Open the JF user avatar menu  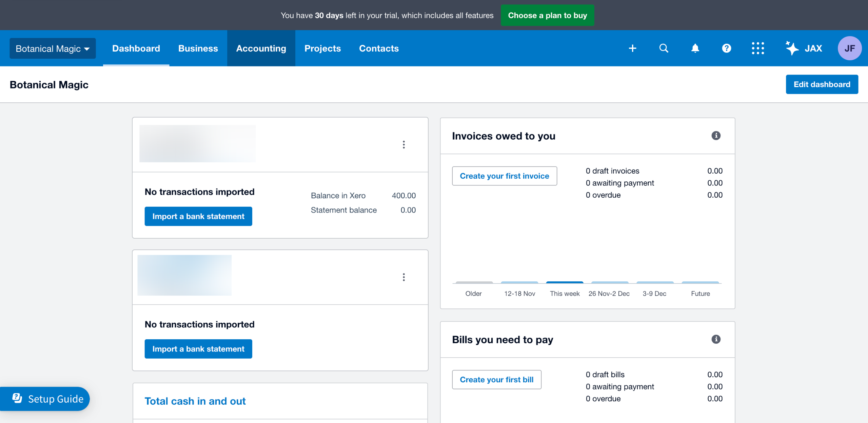pos(849,48)
